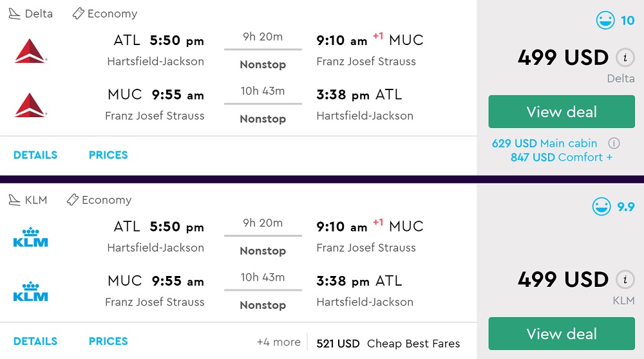The image size is (644, 359).
Task: Click the Delta logo on the MUC return row
Action: pos(30,105)
